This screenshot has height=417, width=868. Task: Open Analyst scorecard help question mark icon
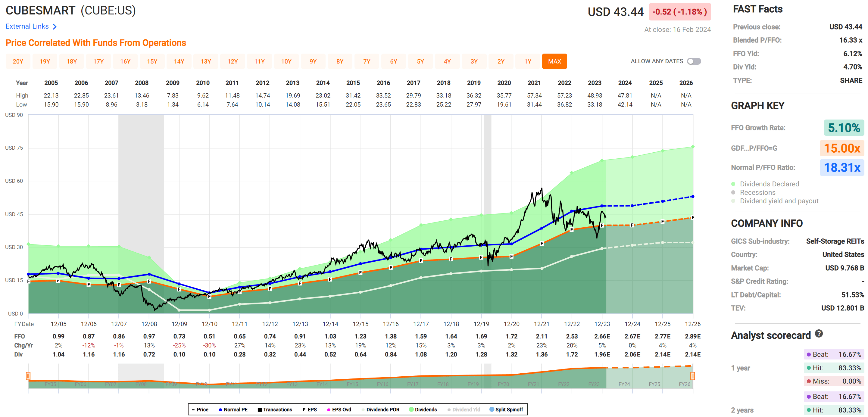point(819,334)
